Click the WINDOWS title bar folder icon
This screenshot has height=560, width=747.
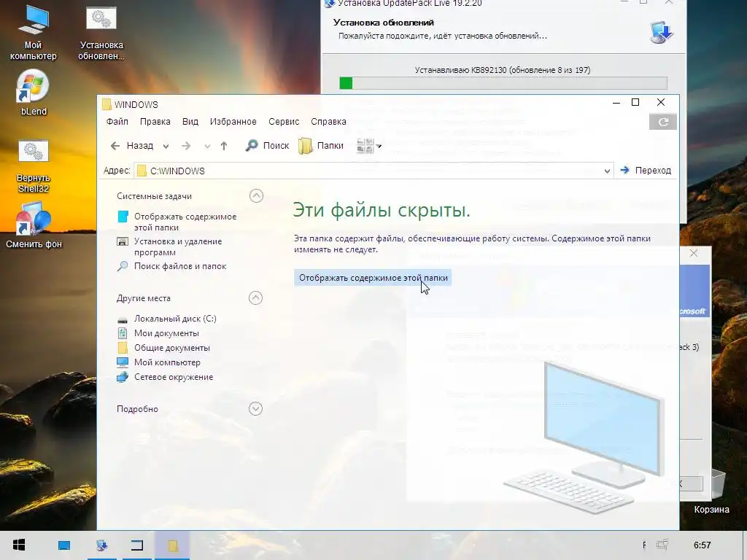click(107, 104)
